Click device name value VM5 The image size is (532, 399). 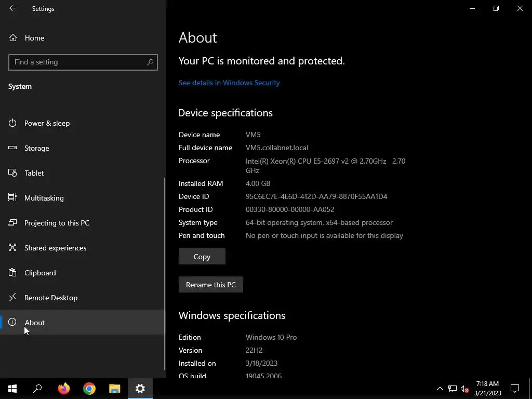point(253,135)
